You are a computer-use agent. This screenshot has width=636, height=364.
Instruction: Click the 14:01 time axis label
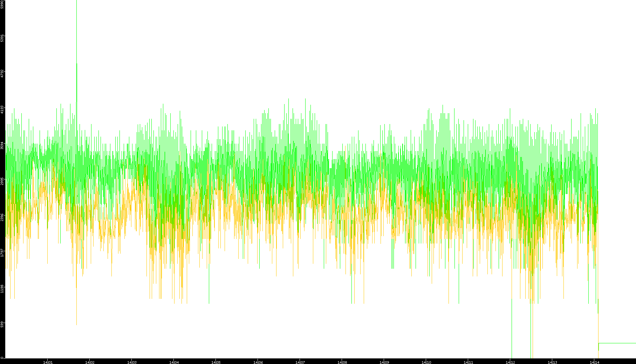coord(48,362)
